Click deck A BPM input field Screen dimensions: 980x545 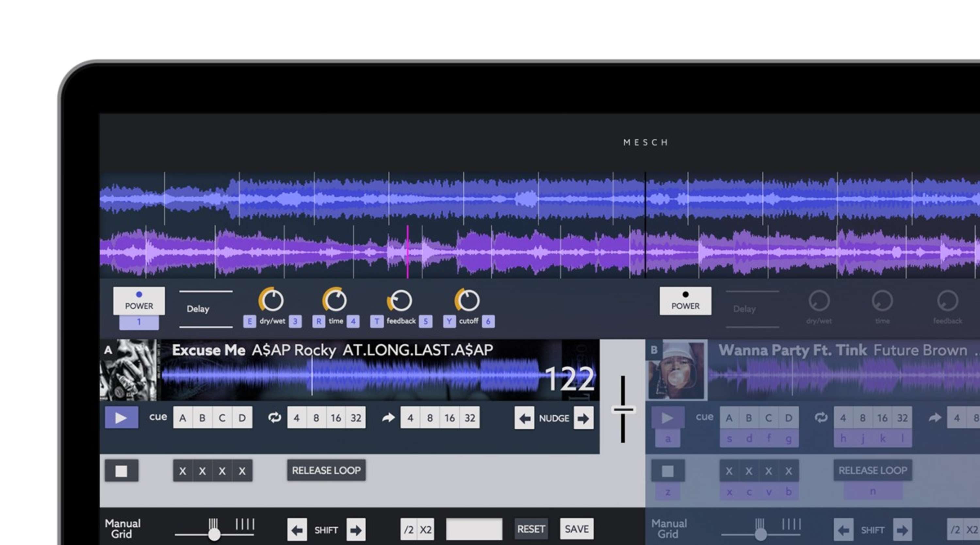coord(474,529)
